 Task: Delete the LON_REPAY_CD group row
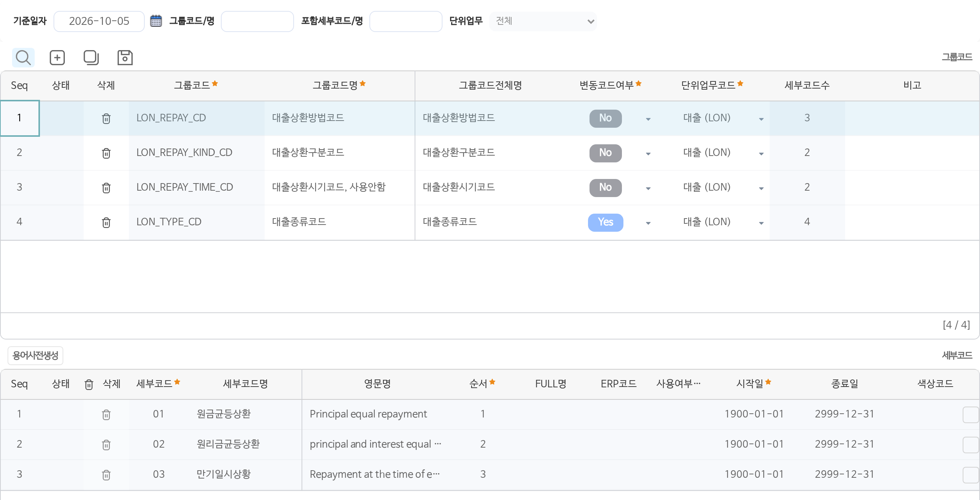tap(106, 119)
